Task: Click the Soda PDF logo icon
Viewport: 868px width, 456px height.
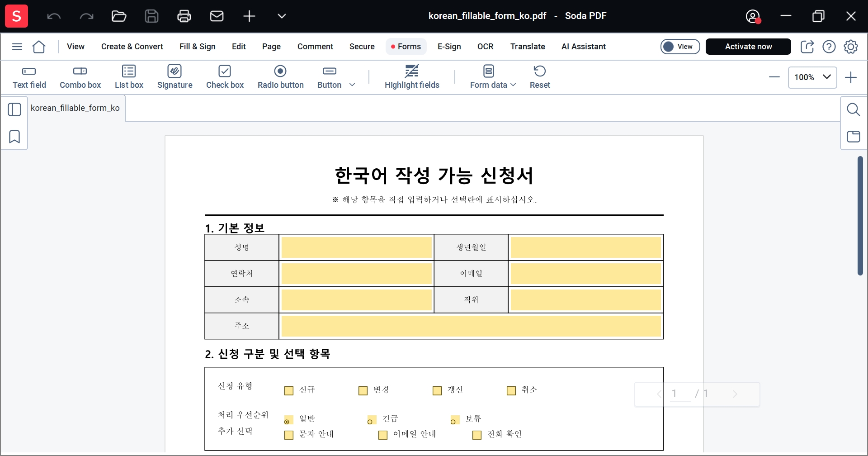Action: coord(16,16)
